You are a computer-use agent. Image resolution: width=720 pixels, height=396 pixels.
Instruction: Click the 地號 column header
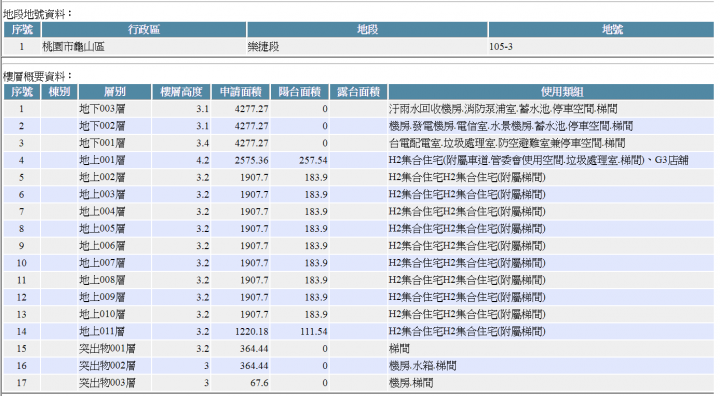pos(612,30)
